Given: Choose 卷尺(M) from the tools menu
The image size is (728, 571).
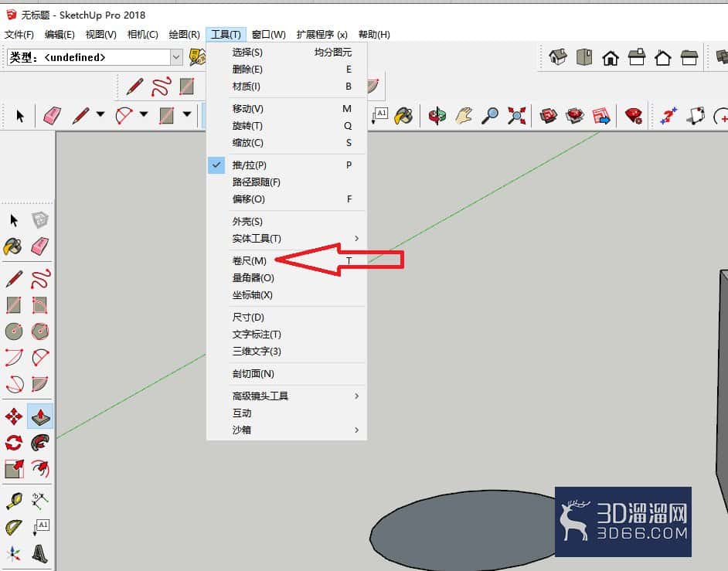Looking at the screenshot, I should tap(287, 261).
